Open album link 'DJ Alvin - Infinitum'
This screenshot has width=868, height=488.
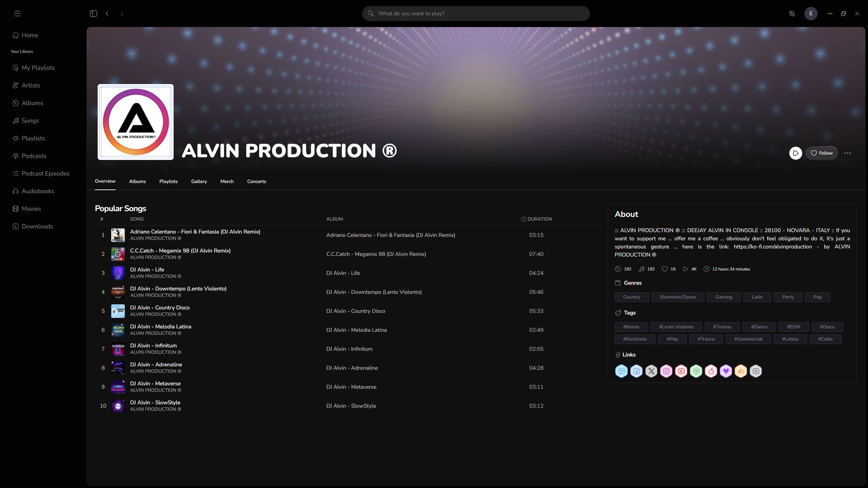(x=349, y=349)
